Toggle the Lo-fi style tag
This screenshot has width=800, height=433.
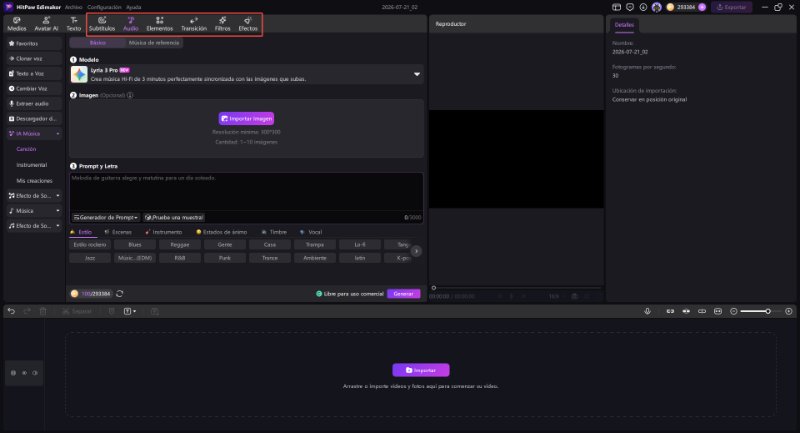coord(360,245)
